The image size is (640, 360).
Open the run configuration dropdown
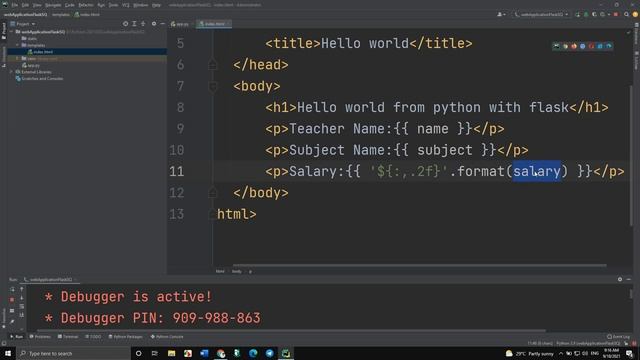pos(542,14)
